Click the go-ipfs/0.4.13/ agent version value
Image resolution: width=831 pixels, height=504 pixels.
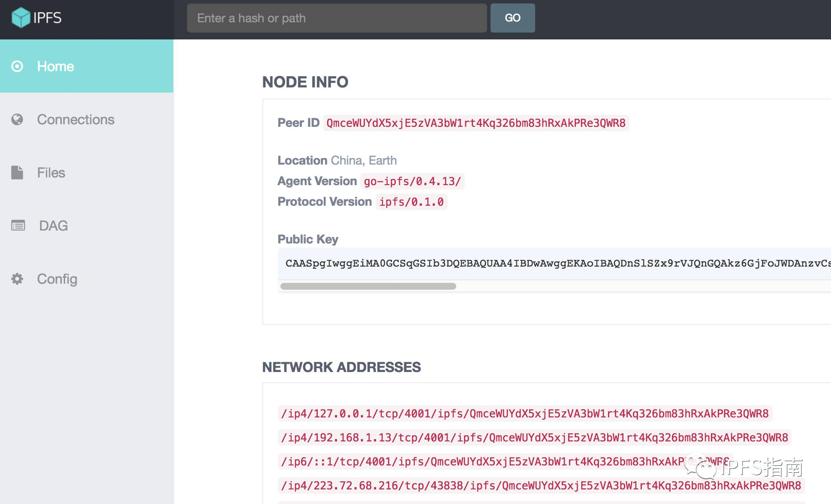pyautogui.click(x=412, y=181)
